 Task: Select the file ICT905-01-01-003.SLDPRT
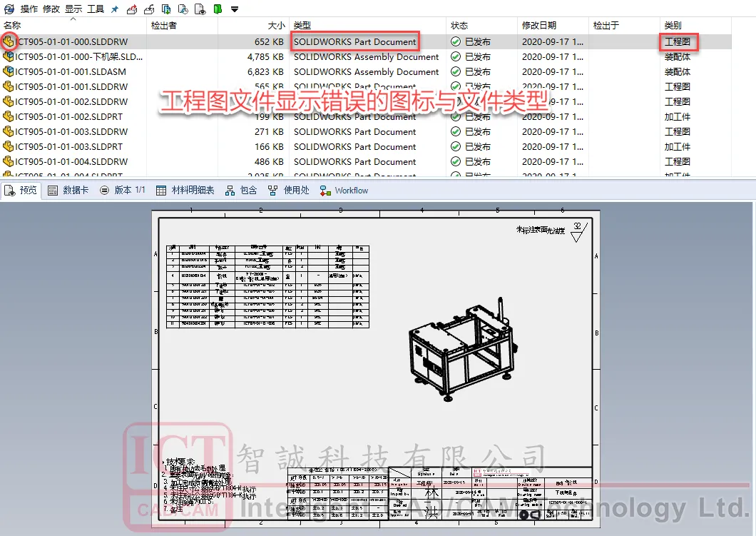[x=68, y=146]
